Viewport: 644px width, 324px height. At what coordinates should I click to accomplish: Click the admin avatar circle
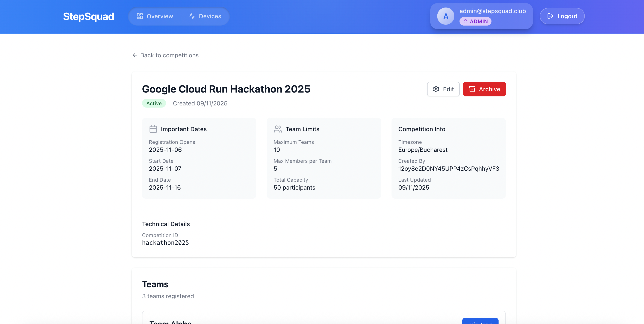(x=446, y=16)
